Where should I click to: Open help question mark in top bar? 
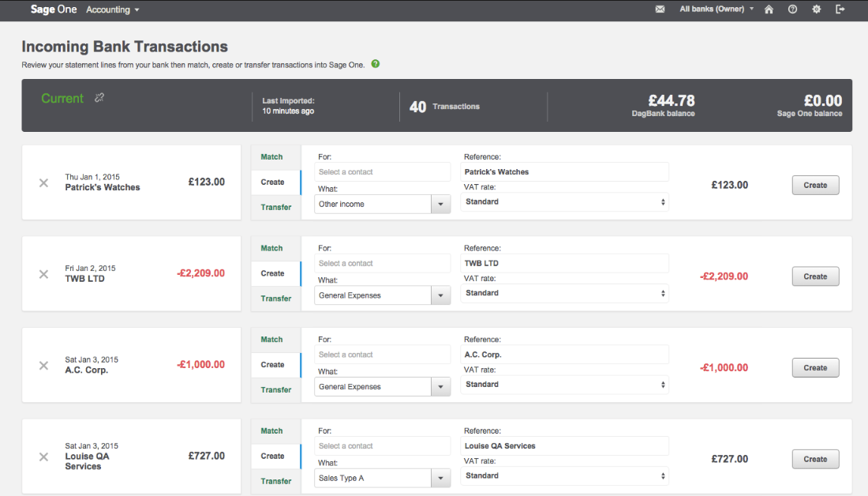793,9
